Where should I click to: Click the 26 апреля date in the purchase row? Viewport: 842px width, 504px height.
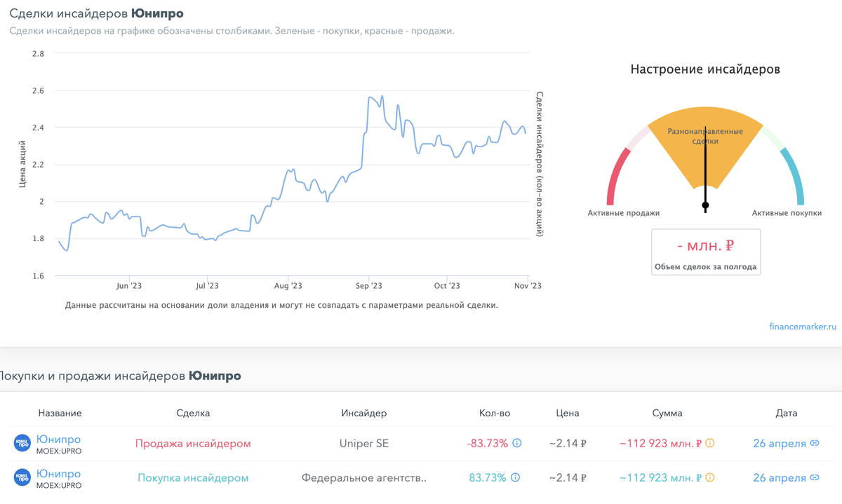point(779,477)
